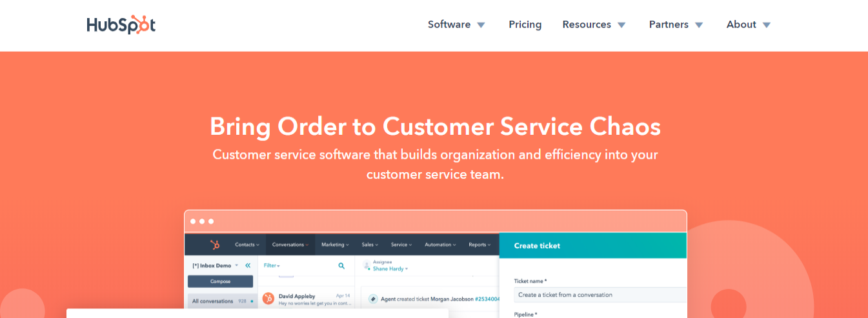The image size is (868, 318).
Task: Click into the Ticket name input field
Action: point(600,295)
